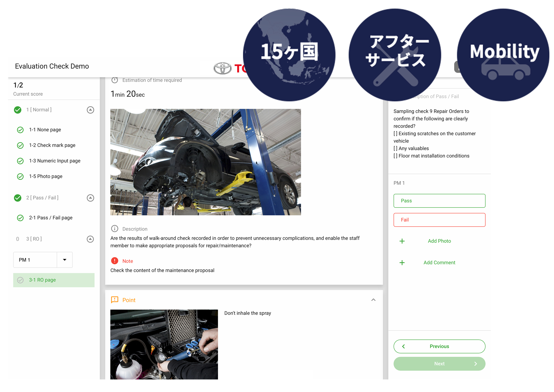Screen dimensions: 554x392
Task: Open the 2-1 Pass / Fail page
Action: (51, 218)
